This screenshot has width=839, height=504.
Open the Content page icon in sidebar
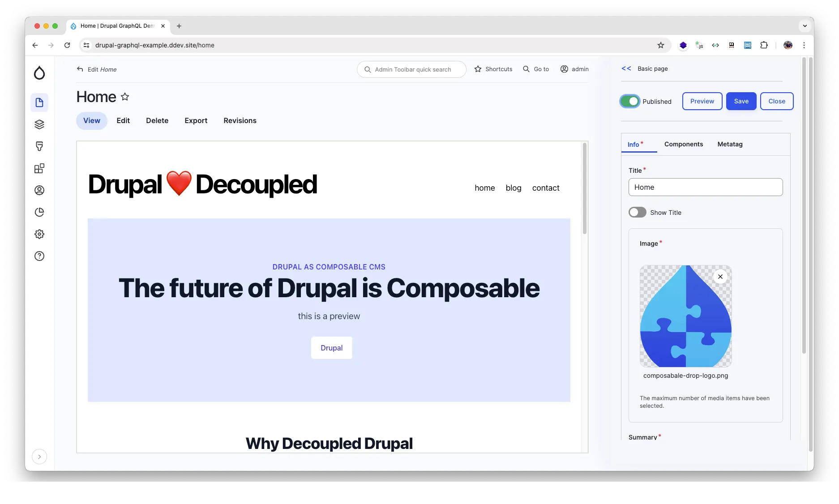click(x=39, y=103)
